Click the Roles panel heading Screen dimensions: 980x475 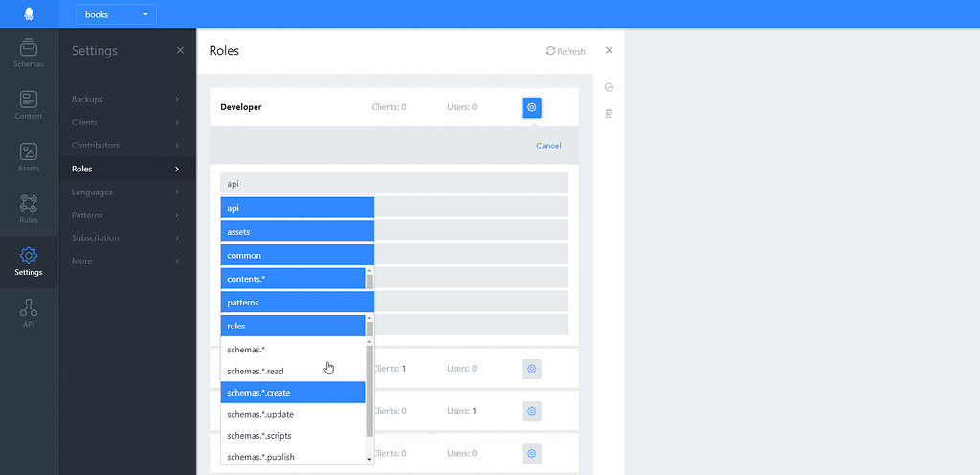[224, 51]
